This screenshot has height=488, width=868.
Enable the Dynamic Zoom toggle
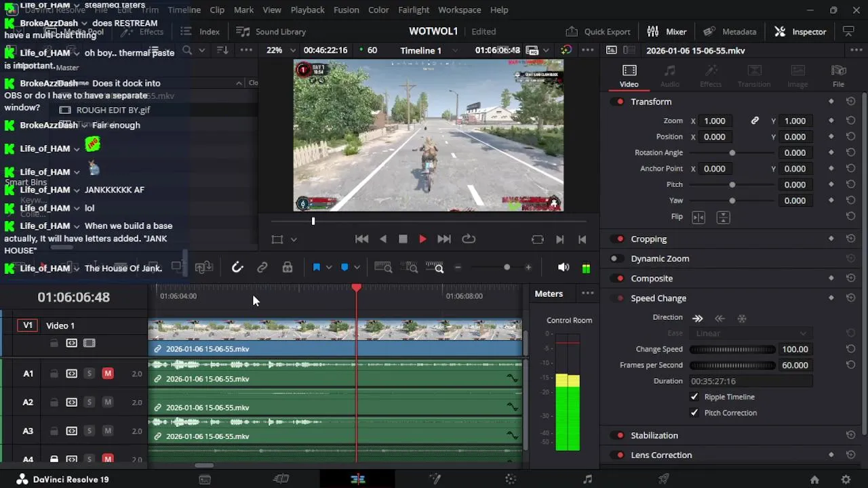(x=616, y=259)
